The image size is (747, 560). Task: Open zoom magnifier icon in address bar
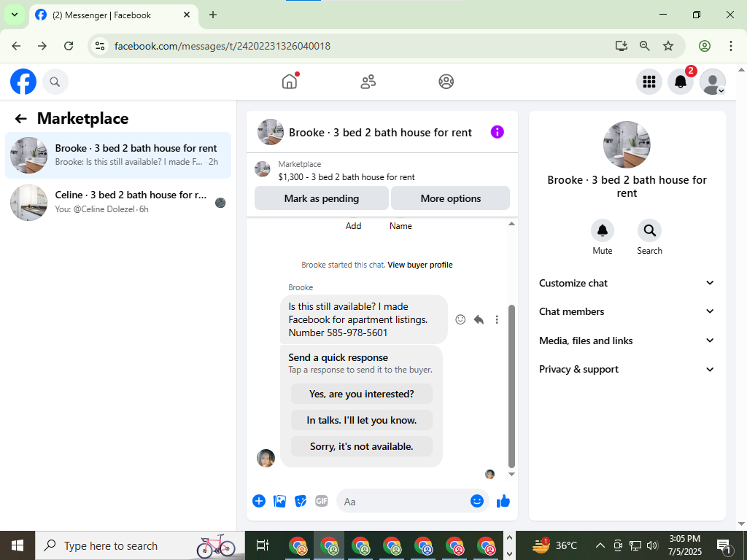pyautogui.click(x=645, y=46)
